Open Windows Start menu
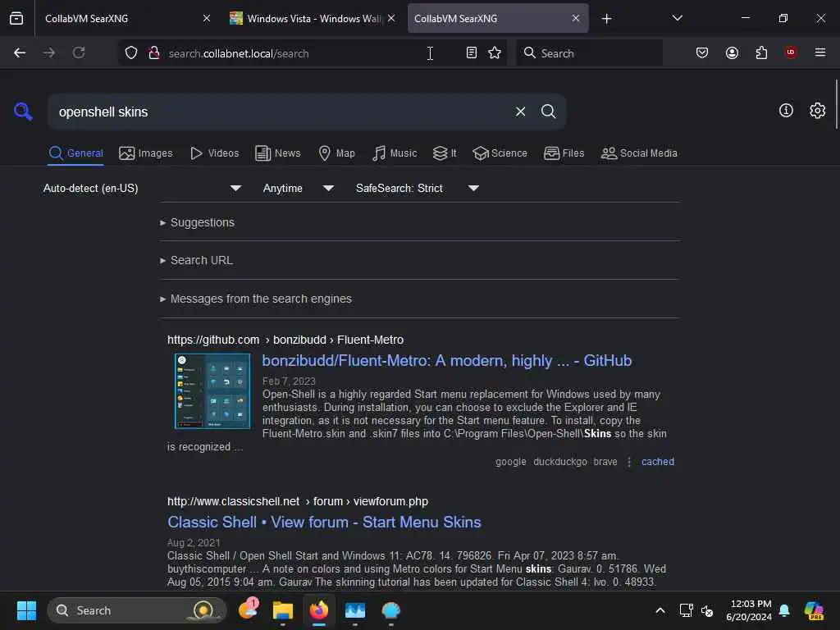This screenshot has height=630, width=840. click(26, 610)
